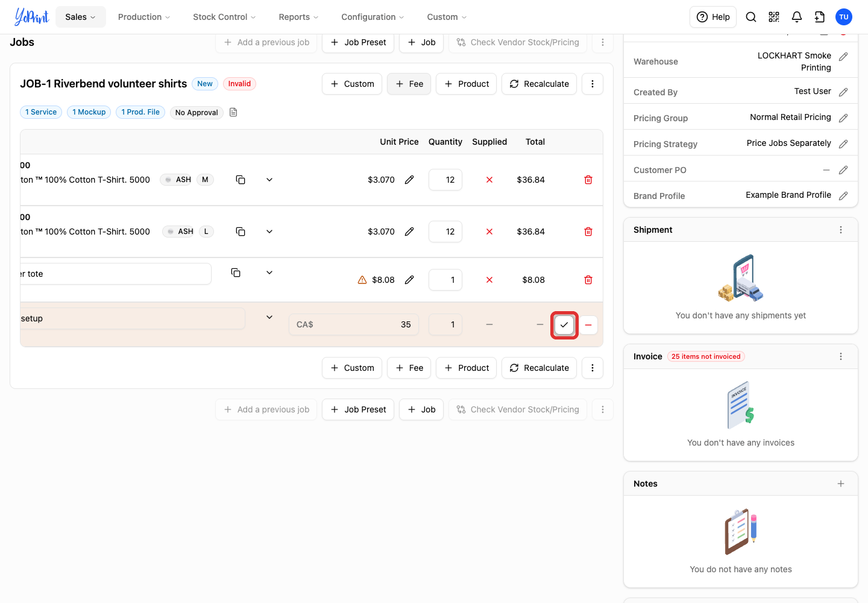This screenshot has height=603, width=868.
Task: Expand the setup fee row chevron
Action: pos(269,317)
